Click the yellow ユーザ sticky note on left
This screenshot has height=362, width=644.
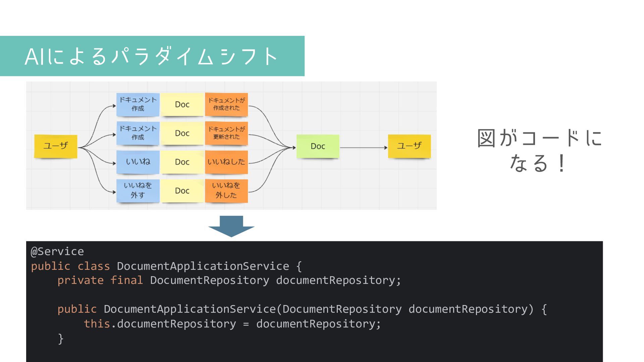56,146
